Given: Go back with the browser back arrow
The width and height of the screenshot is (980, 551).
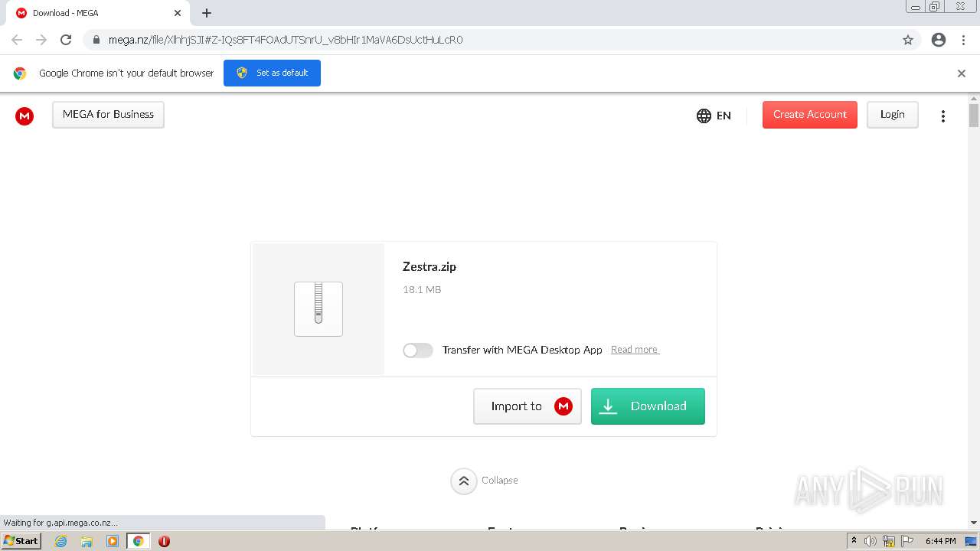Looking at the screenshot, I should coord(17,40).
